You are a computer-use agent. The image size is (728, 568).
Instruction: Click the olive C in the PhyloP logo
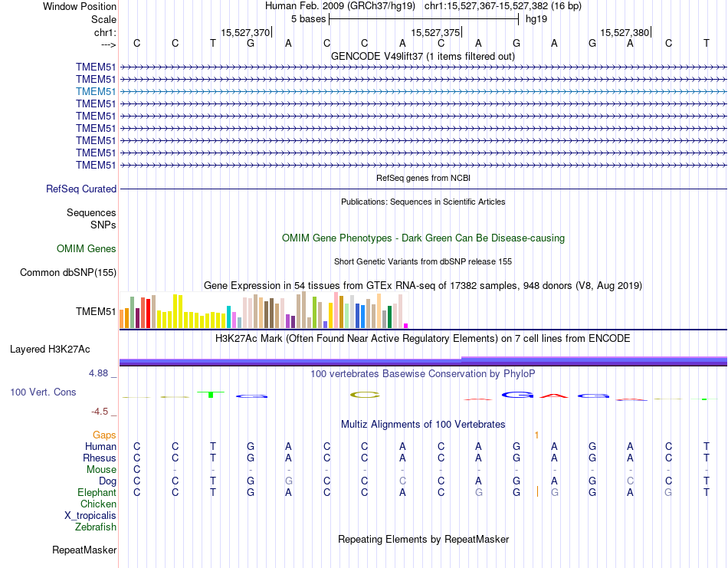pyautogui.click(x=365, y=396)
